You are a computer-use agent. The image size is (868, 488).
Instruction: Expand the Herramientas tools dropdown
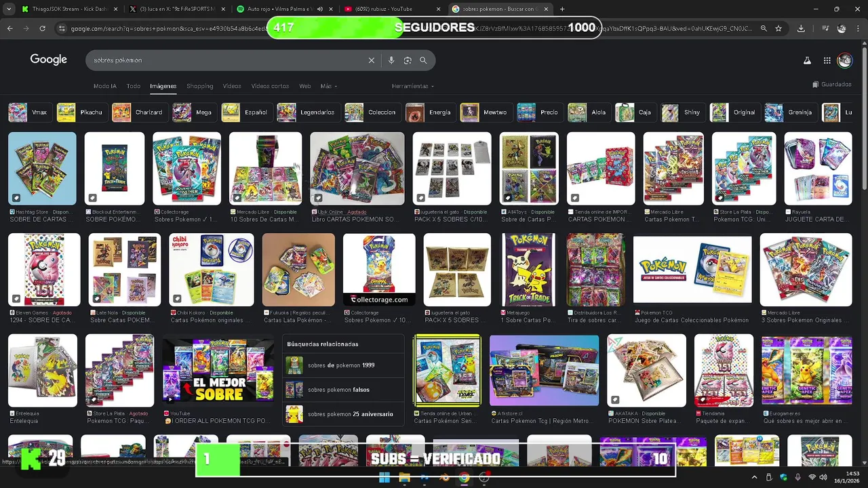412,86
